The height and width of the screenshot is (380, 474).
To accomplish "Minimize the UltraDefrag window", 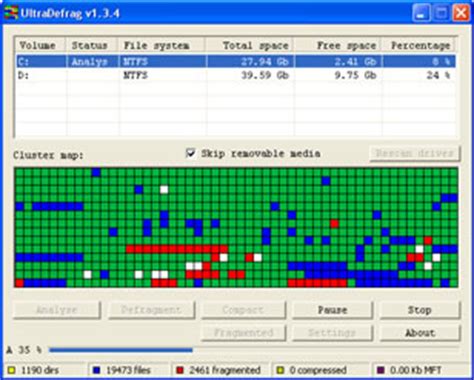I will click(x=421, y=13).
